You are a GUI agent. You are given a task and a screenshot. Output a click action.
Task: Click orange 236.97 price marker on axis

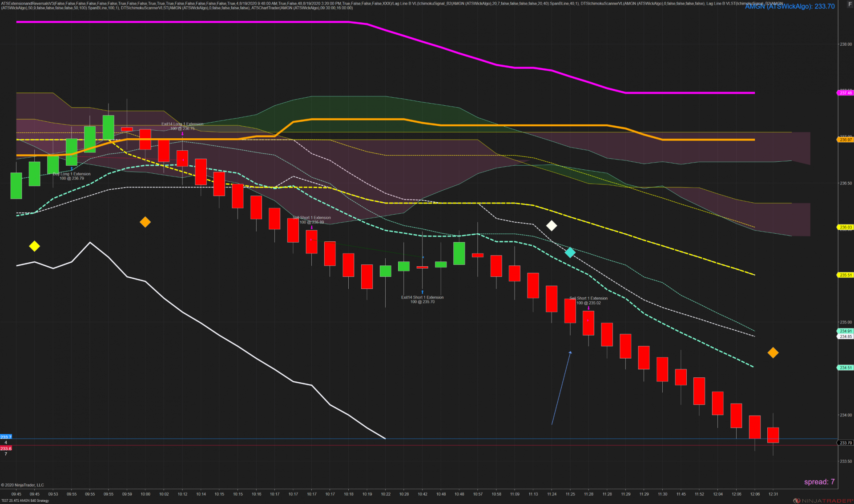click(846, 140)
